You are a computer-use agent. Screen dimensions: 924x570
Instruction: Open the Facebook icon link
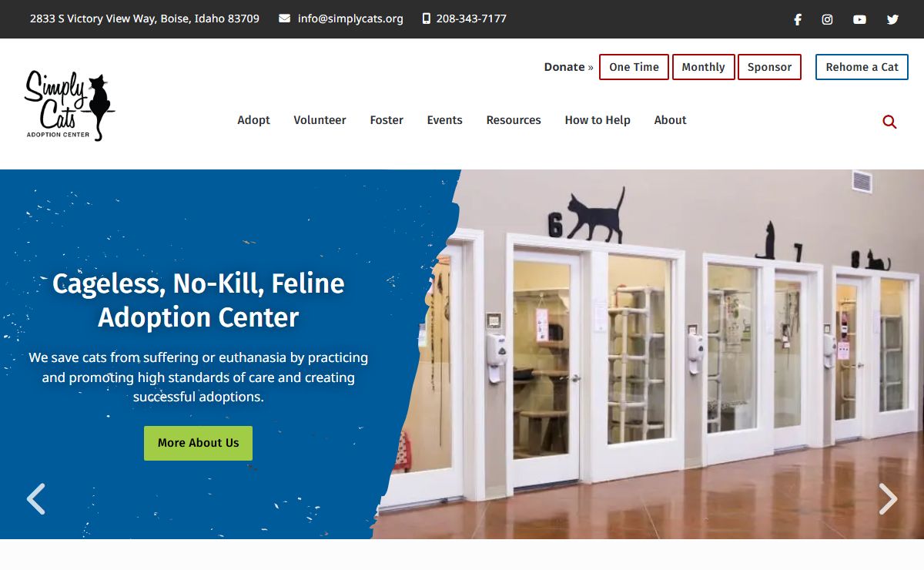coord(798,19)
